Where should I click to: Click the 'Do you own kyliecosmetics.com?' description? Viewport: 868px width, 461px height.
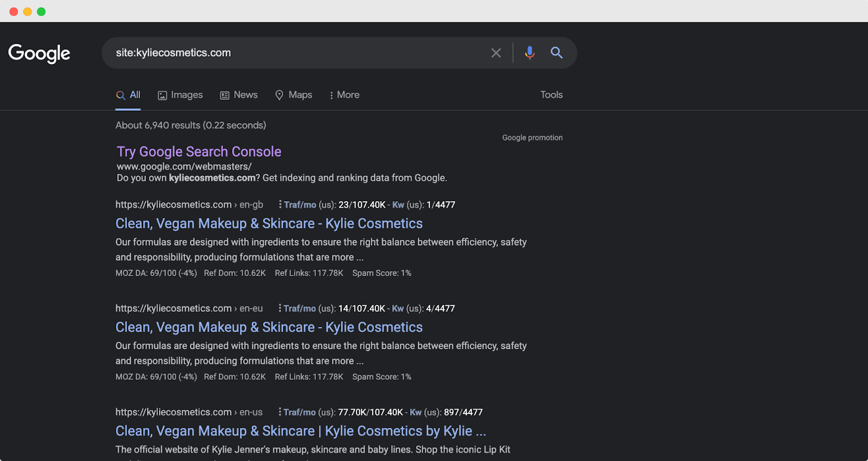[282, 178]
